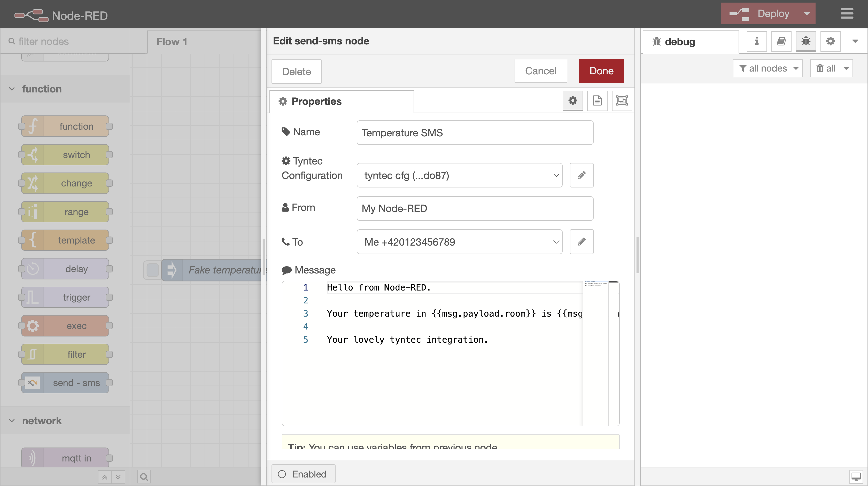Toggle the Fake temperature inject button
The image size is (868, 486).
tap(153, 270)
